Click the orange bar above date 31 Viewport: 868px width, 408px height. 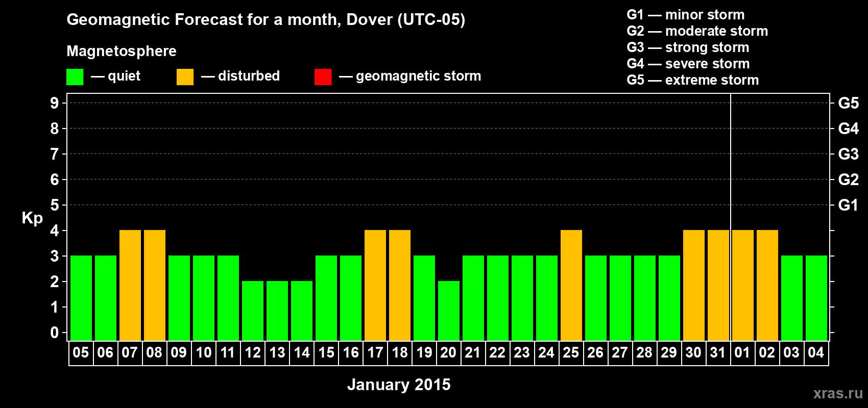[718, 285]
